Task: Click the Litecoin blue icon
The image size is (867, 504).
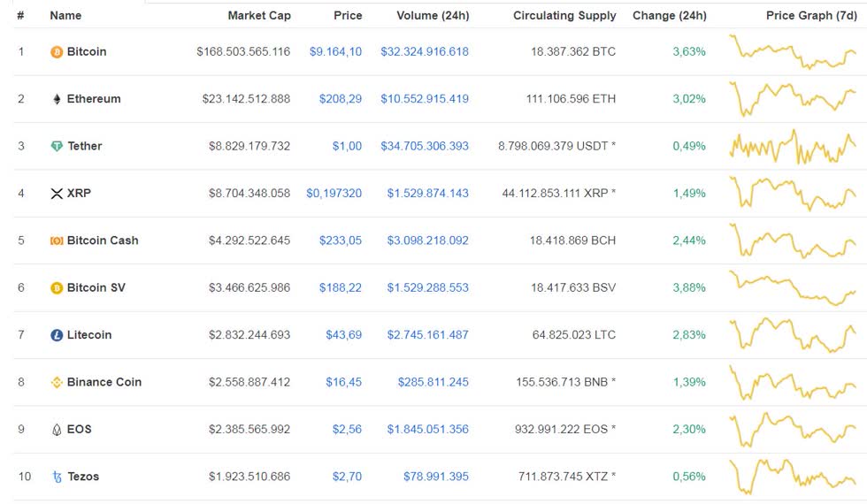Action: pyautogui.click(x=57, y=335)
